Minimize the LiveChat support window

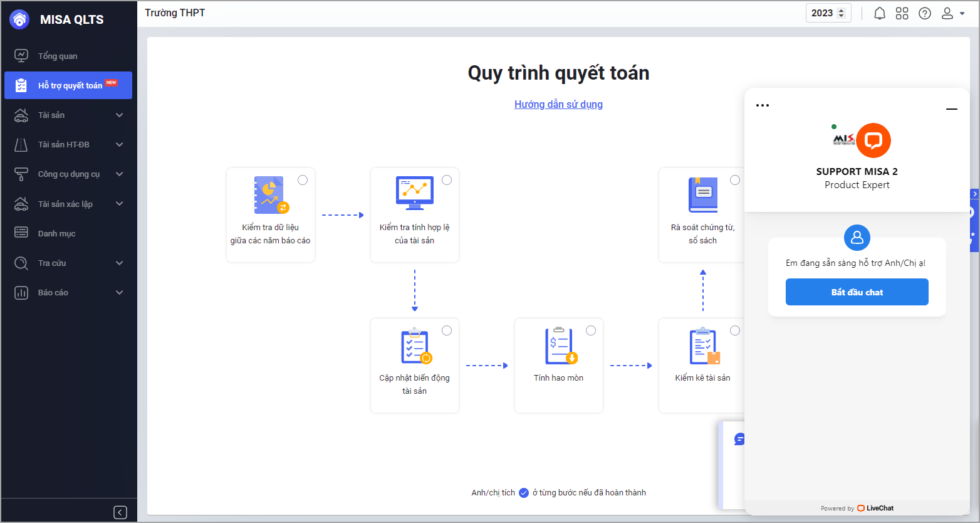[x=952, y=109]
